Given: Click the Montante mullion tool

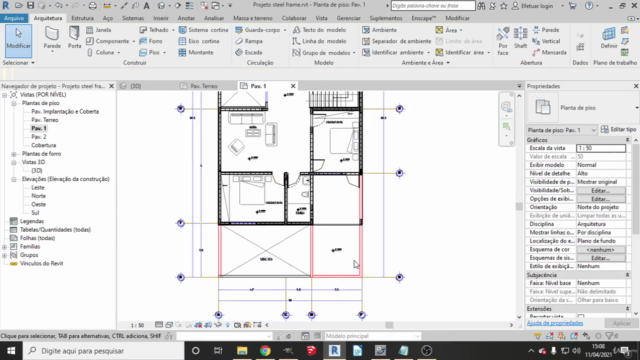Looking at the screenshot, I should point(196,52).
